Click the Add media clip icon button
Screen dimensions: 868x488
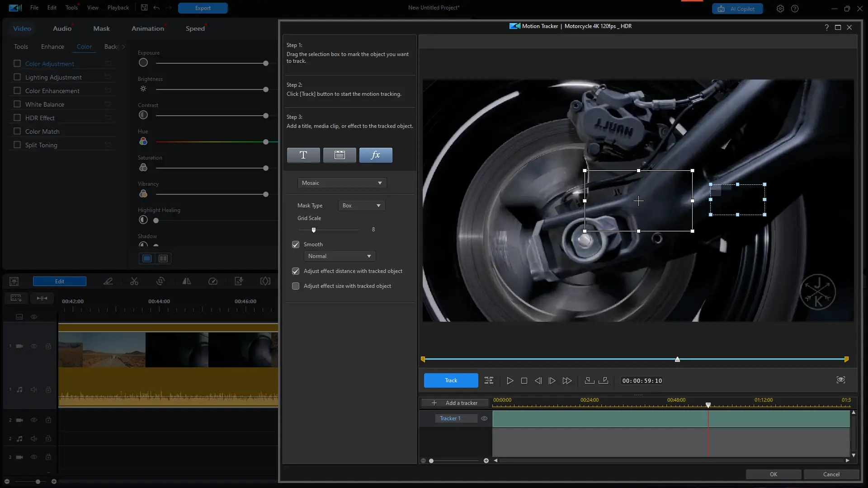340,155
